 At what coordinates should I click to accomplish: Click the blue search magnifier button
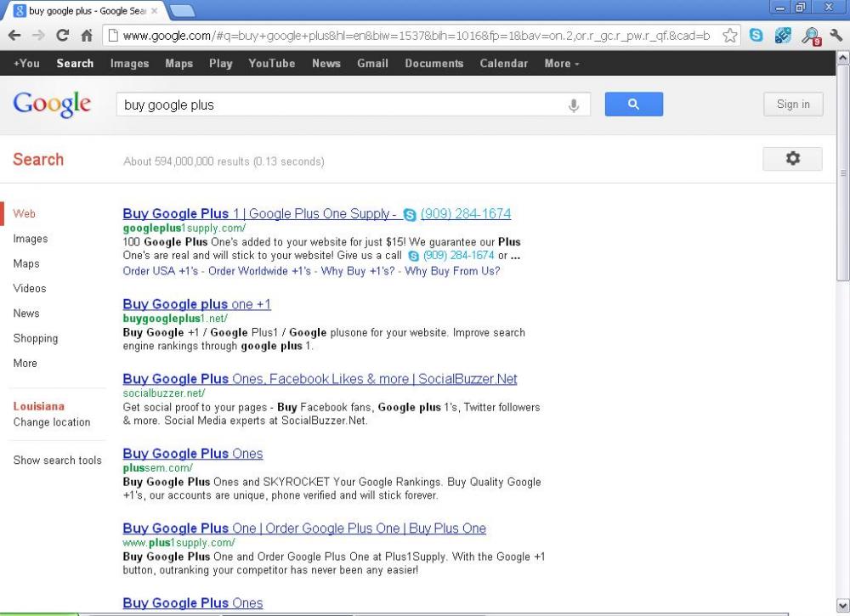click(634, 104)
